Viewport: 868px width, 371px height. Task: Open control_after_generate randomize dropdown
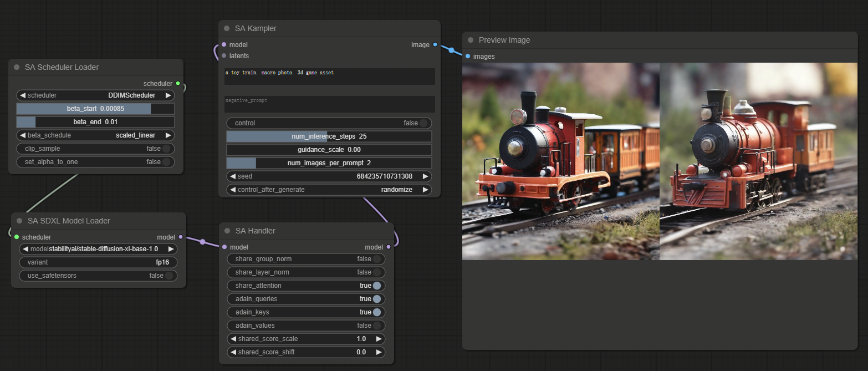click(329, 190)
